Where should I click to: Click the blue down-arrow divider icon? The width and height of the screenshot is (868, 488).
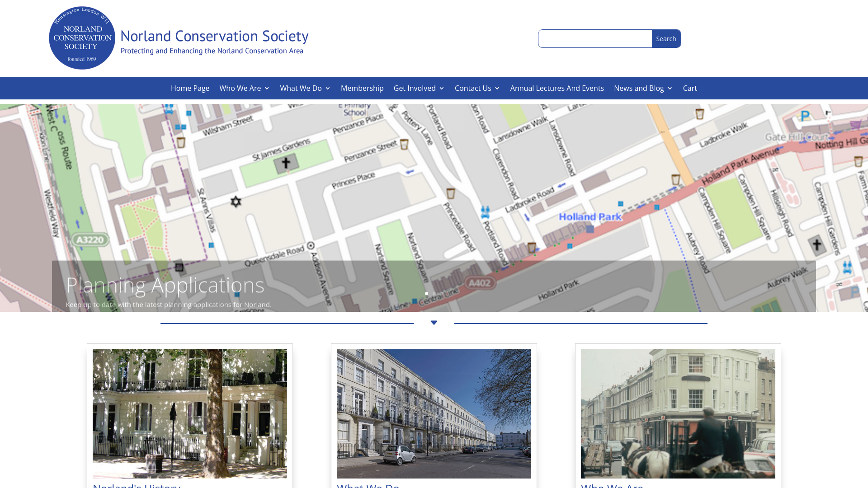(434, 323)
